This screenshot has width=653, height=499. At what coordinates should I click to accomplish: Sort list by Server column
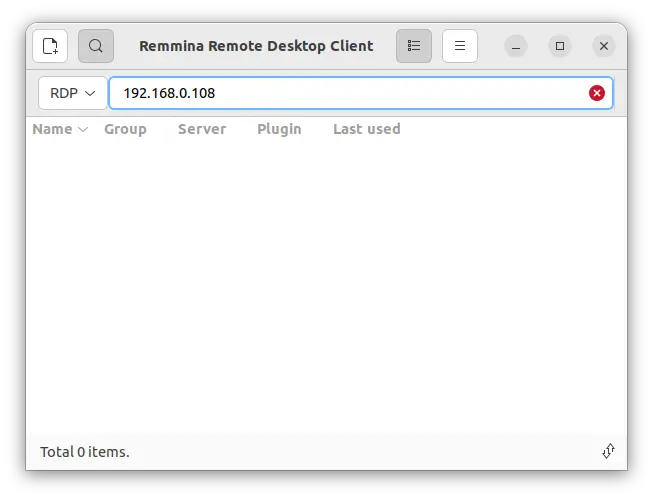pyautogui.click(x=202, y=129)
